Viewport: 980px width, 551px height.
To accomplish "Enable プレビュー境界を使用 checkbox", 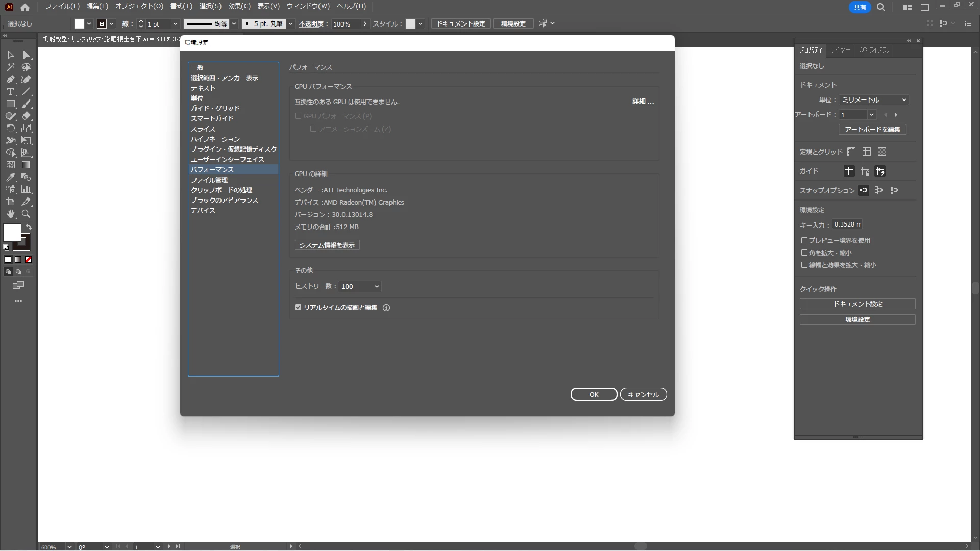I will (x=804, y=240).
